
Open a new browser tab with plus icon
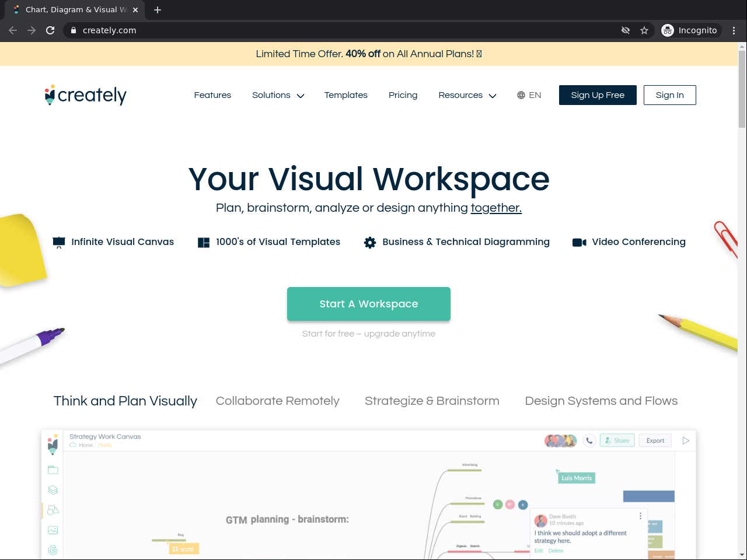[x=158, y=10]
